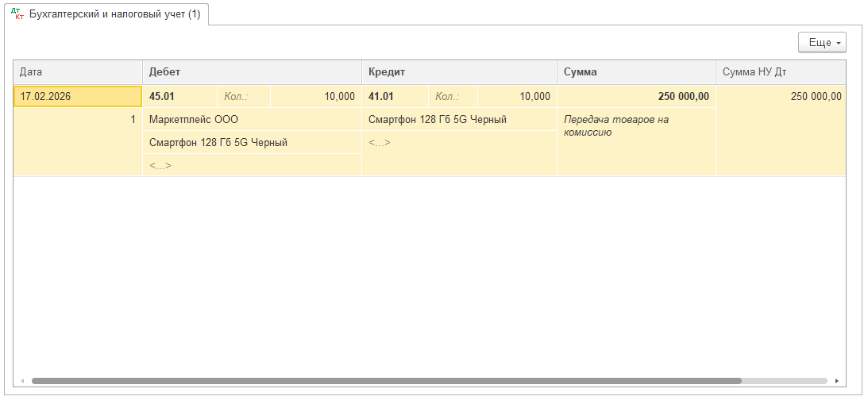
Task: Click the empty <...> cell under Дебет
Action: pyautogui.click(x=252, y=165)
